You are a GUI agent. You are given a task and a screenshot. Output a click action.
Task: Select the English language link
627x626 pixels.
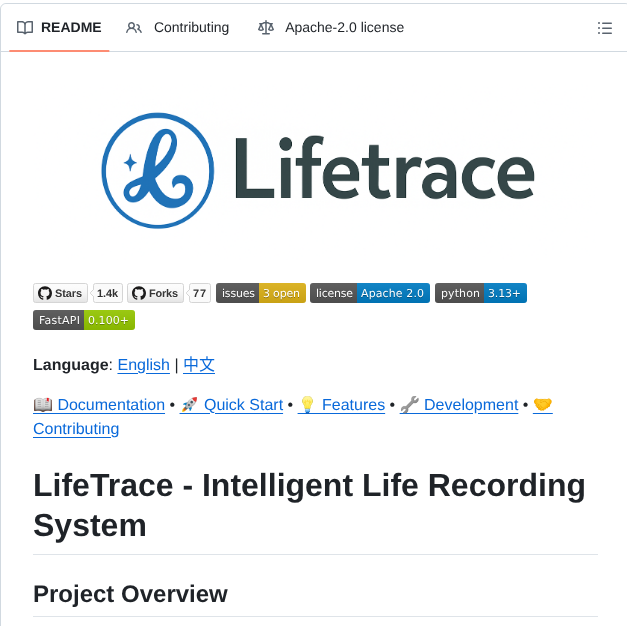click(144, 365)
